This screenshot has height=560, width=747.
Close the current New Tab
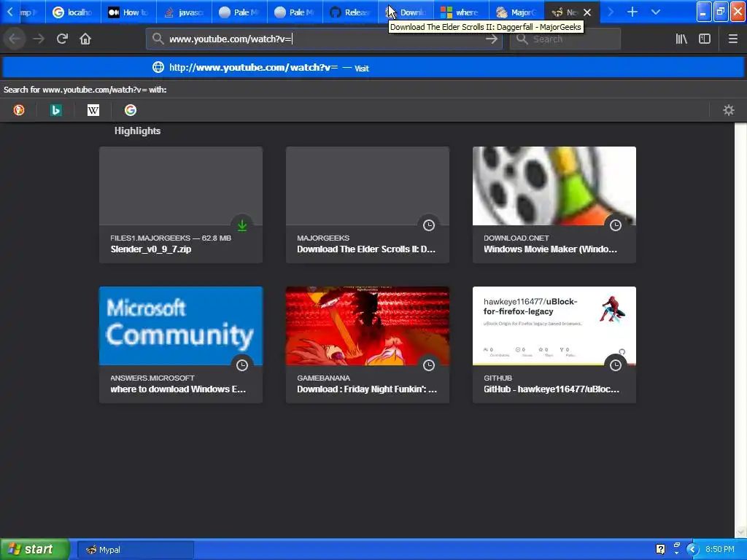(x=587, y=12)
